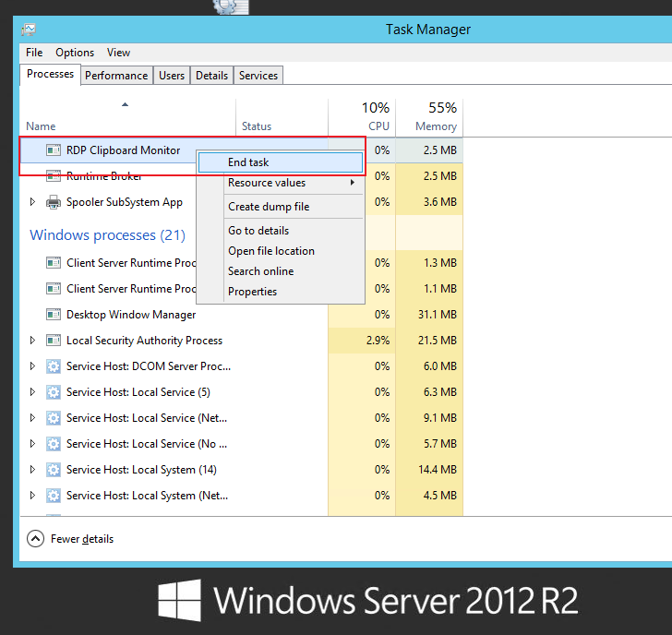This screenshot has width=672, height=635.
Task: Switch to the Performance tab
Action: click(116, 76)
